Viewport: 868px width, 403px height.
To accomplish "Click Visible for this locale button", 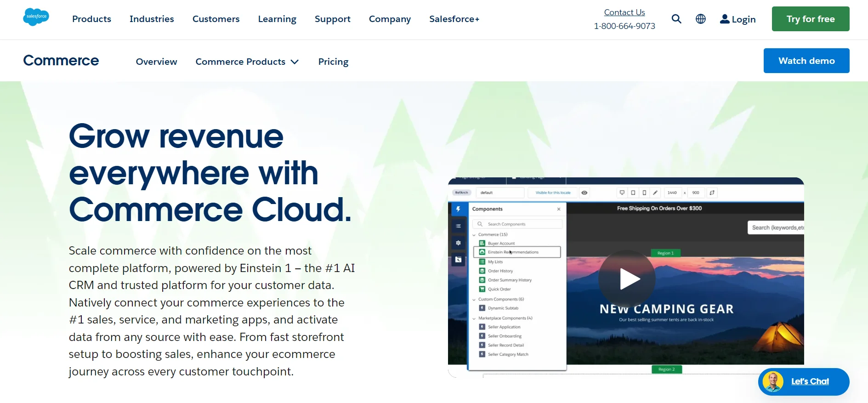I will click(x=553, y=193).
